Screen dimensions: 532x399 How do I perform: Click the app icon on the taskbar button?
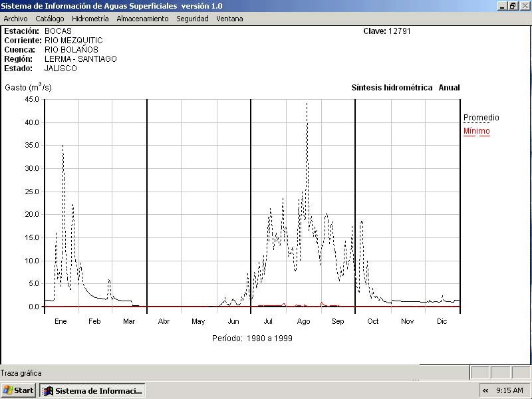click(48, 390)
